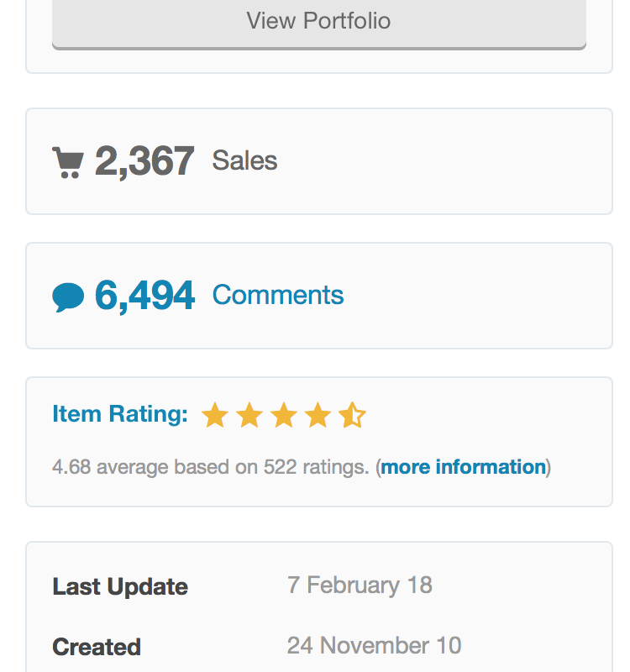Click the third rating star
The image size is (630, 672).
[284, 415]
